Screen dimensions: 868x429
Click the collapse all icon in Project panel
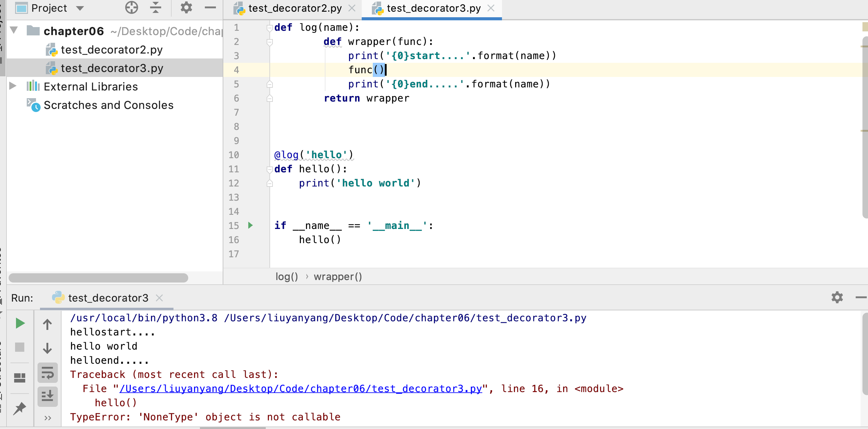click(155, 7)
